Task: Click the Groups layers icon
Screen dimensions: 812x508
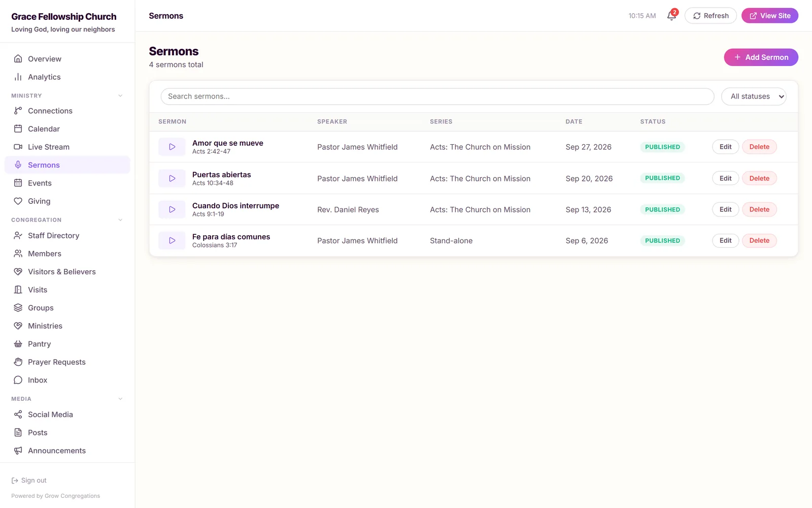Action: click(18, 308)
